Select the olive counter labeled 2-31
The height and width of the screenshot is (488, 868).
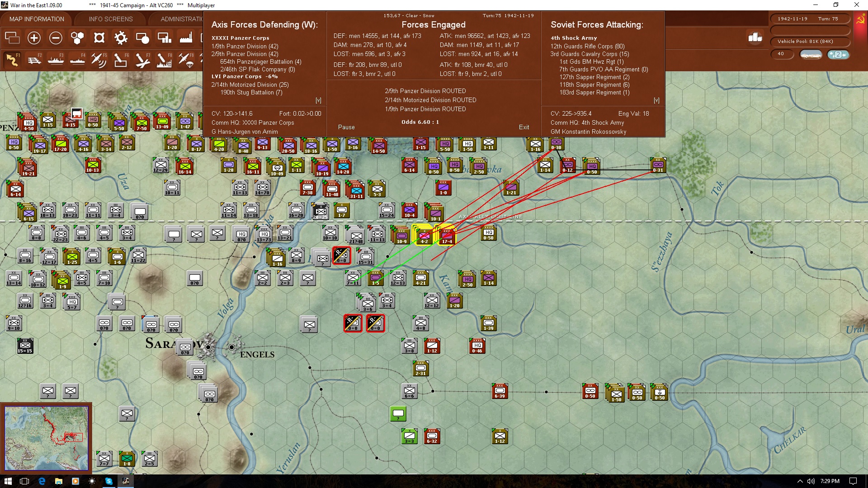421,369
